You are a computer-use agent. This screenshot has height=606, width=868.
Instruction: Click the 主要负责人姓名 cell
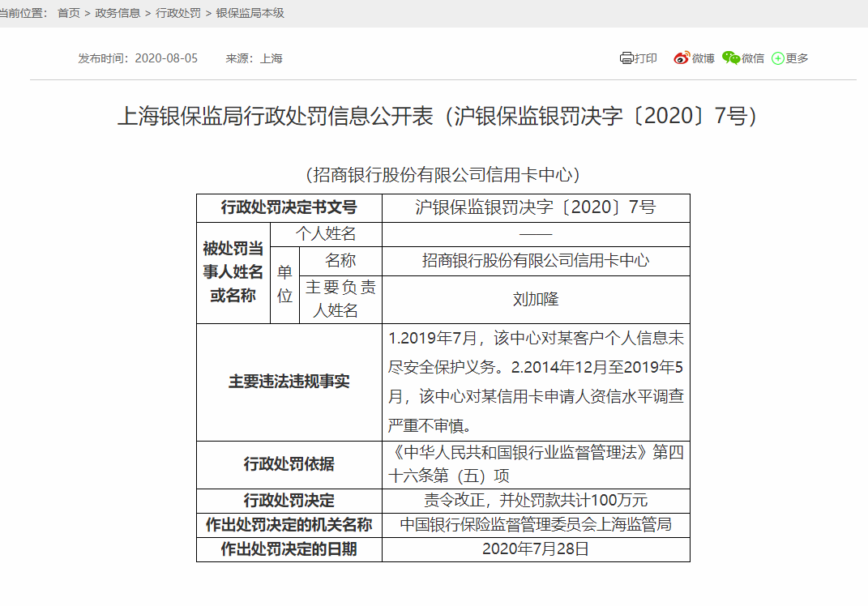[340, 300]
